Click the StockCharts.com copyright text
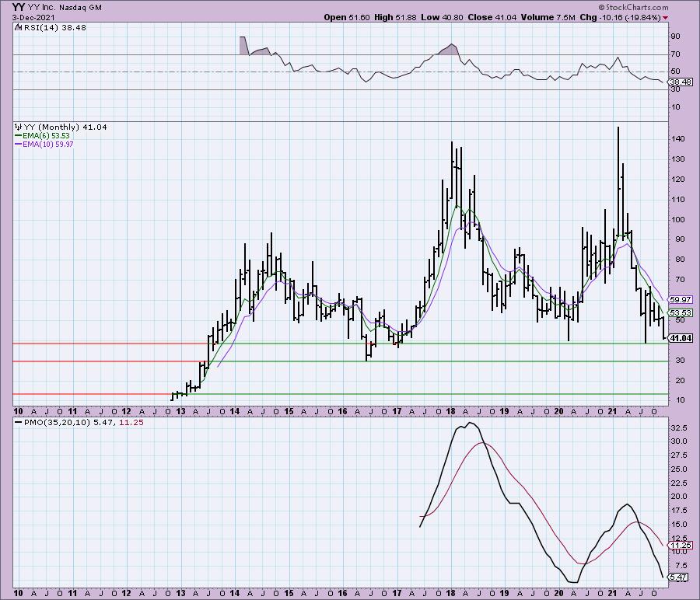The width and height of the screenshot is (700, 600). coord(633,7)
